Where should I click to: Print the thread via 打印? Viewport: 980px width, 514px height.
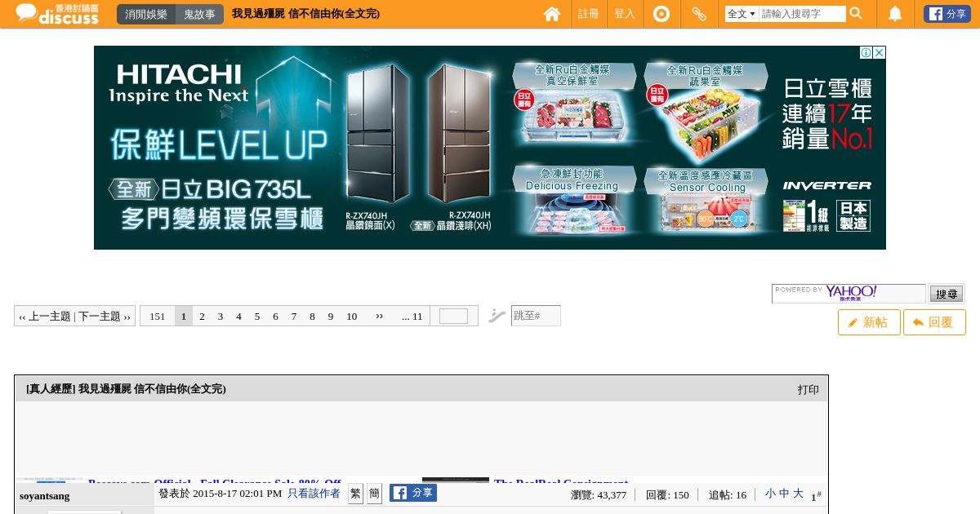tap(808, 390)
